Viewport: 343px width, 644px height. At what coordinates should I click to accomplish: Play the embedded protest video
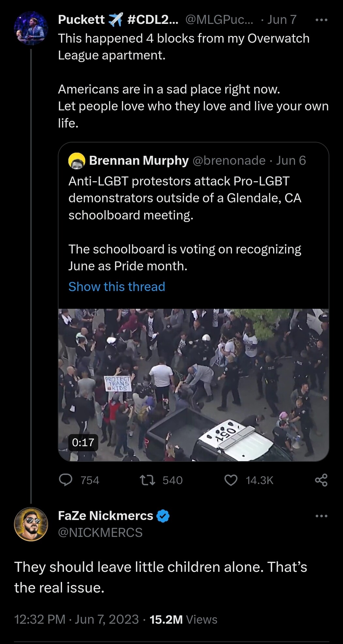click(x=194, y=385)
